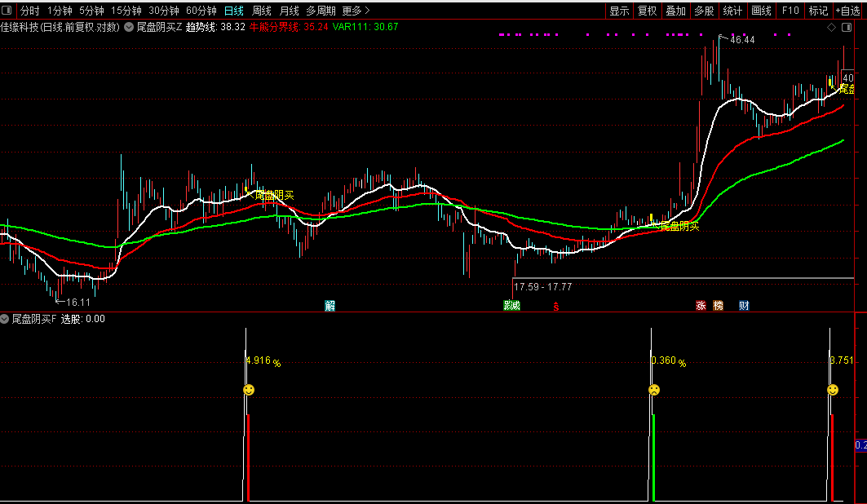
Task: Click the 3.751 signal value
Action: (842, 360)
